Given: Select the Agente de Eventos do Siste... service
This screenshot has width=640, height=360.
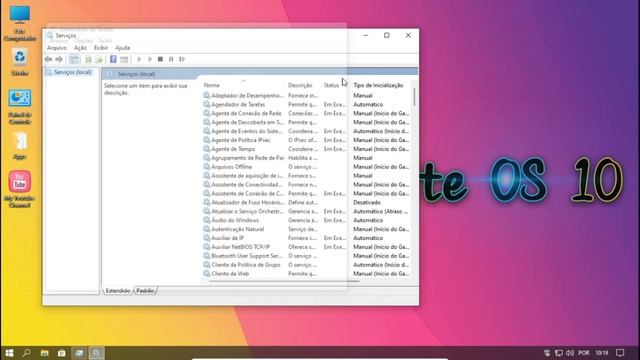Looking at the screenshot, I should tap(247, 131).
